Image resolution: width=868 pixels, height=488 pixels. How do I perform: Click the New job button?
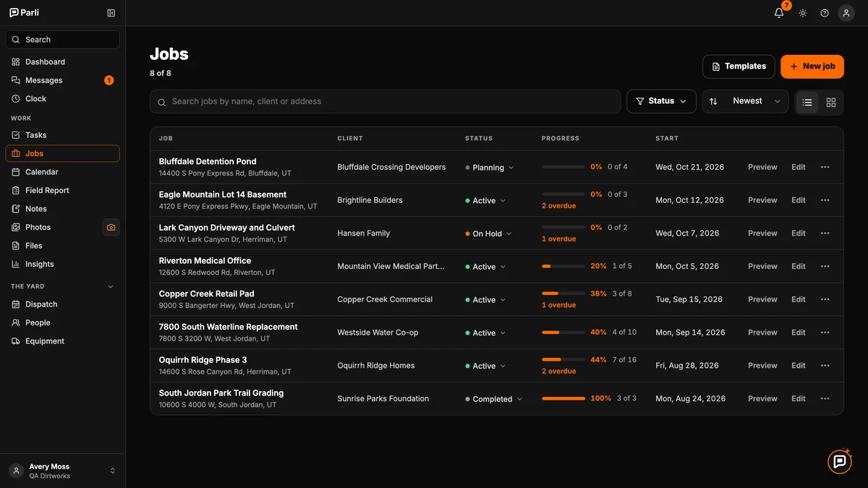pos(812,67)
